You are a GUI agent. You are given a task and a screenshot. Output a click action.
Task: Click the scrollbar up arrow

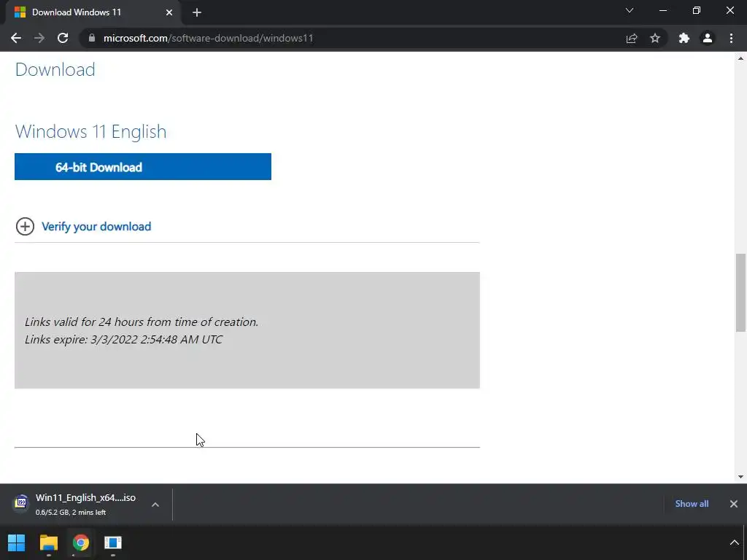740,58
